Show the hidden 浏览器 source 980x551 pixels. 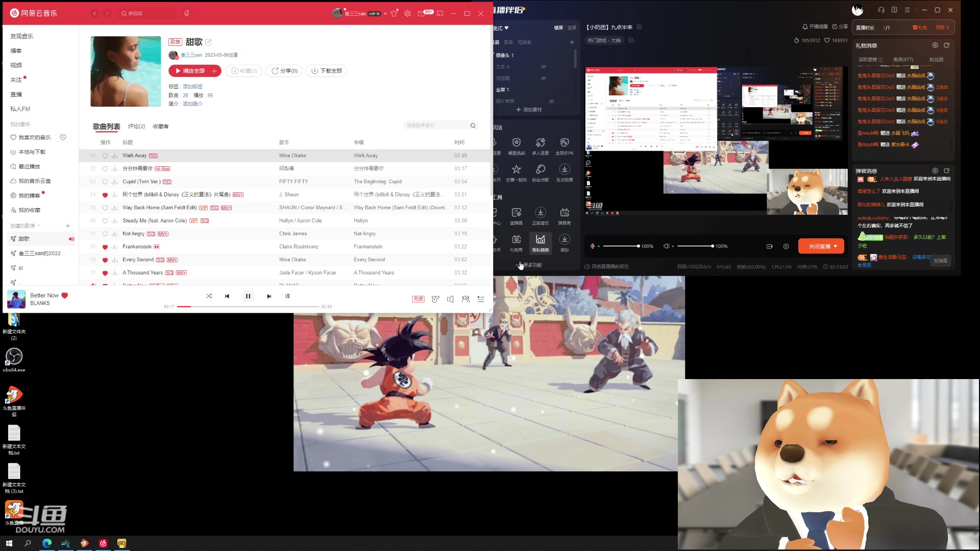(544, 78)
